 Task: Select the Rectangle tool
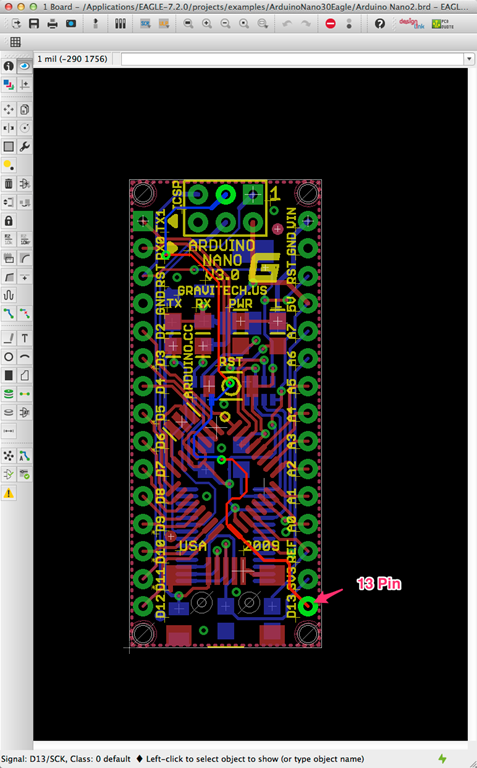tap(9, 375)
